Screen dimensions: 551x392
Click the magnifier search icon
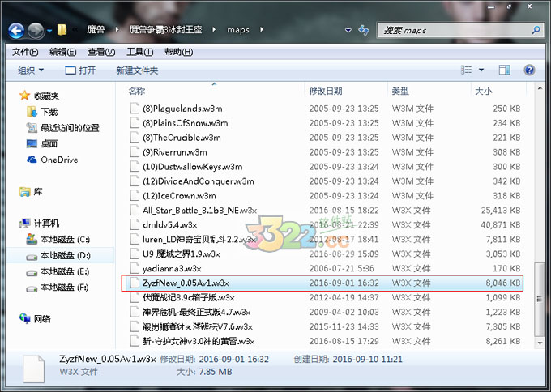pyautogui.click(x=536, y=30)
